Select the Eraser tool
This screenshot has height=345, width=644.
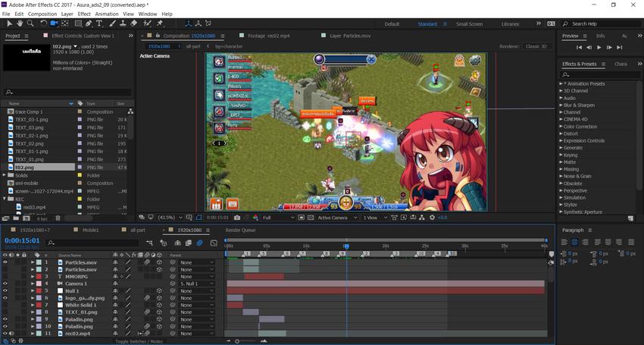pyautogui.click(x=133, y=24)
